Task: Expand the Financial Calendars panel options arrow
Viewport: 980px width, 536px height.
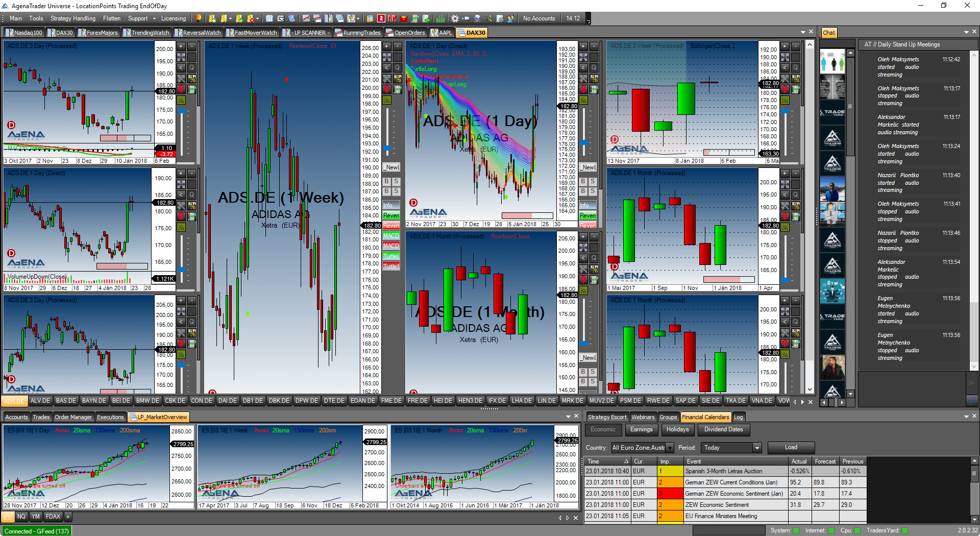Action: click(966, 417)
